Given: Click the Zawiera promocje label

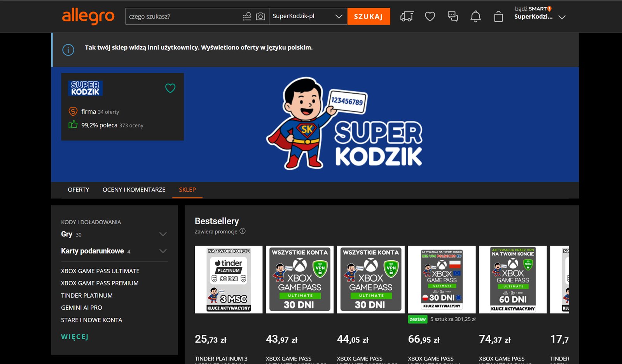Looking at the screenshot, I should [x=216, y=232].
